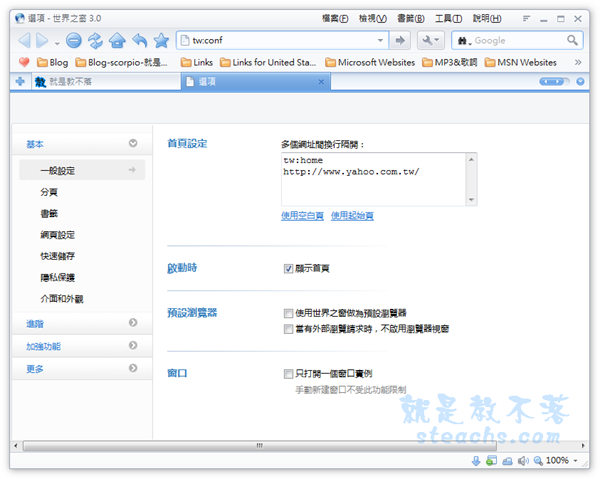Image resolution: width=600 pixels, height=479 pixels.
Task: Stop page loading
Action: (x=74, y=40)
